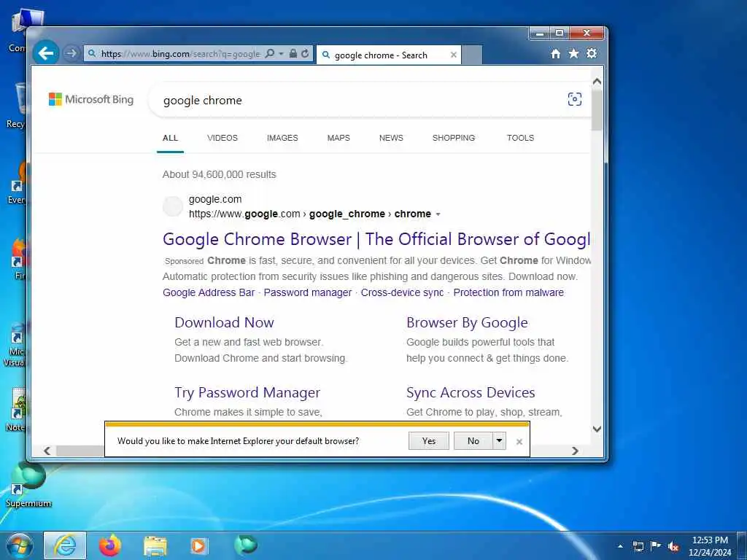Close the 'google chrome - Search' tab
This screenshot has width=747, height=560.
[454, 55]
